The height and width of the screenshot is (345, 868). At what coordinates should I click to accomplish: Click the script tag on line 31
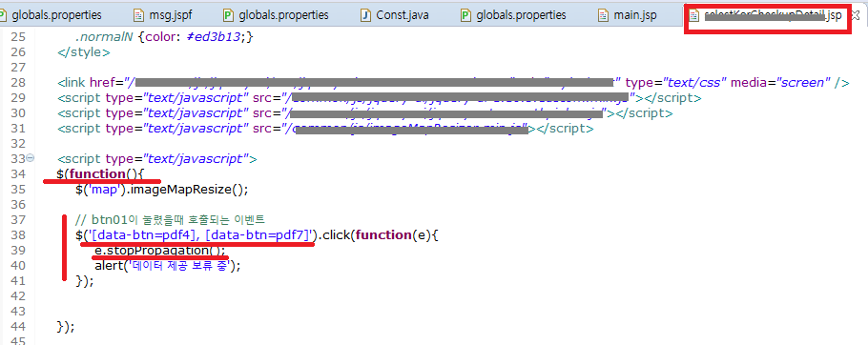(325, 129)
